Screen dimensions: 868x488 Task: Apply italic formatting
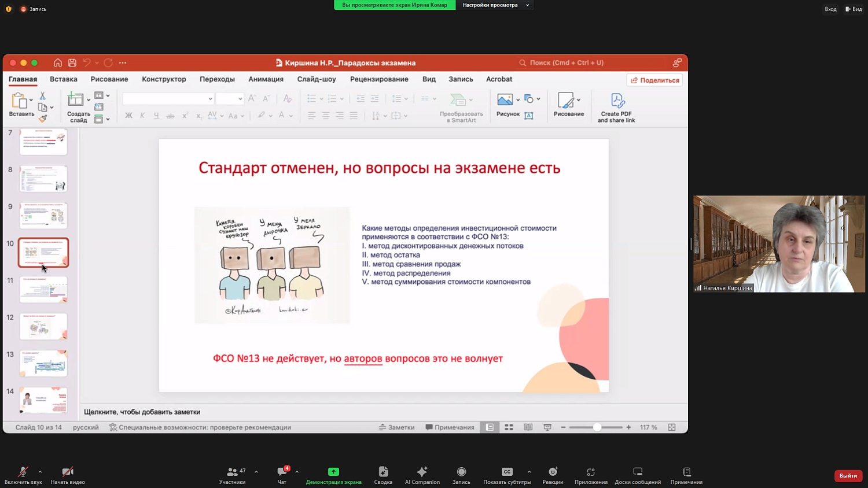[x=142, y=115]
